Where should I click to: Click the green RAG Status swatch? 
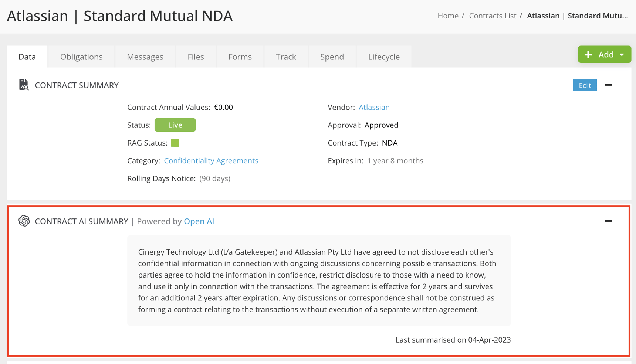175,143
